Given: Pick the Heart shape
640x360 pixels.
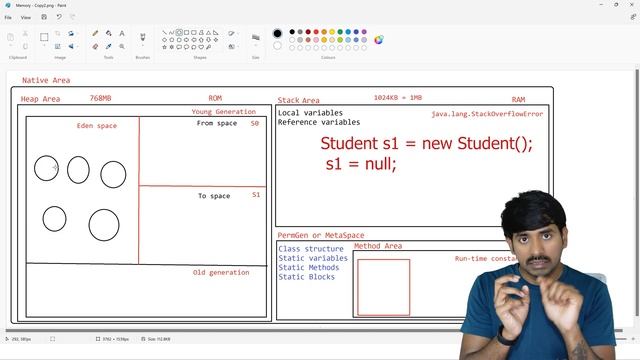Looking at the screenshot, I should tap(201, 47).
